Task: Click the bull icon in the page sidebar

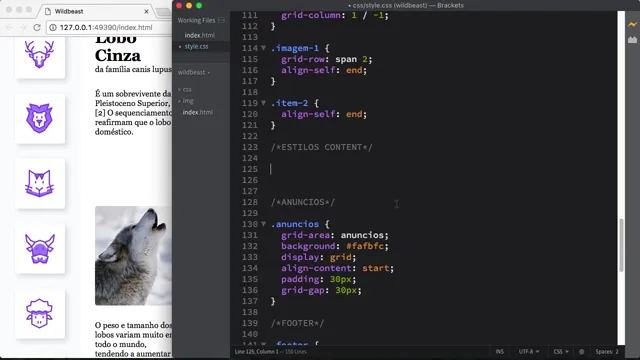Action: (40, 249)
